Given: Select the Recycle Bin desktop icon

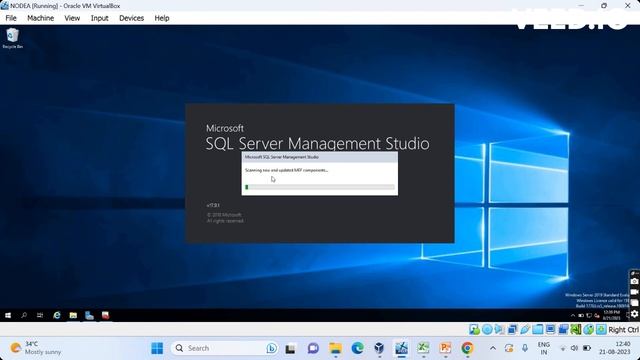Looking at the screenshot, I should tap(13, 38).
